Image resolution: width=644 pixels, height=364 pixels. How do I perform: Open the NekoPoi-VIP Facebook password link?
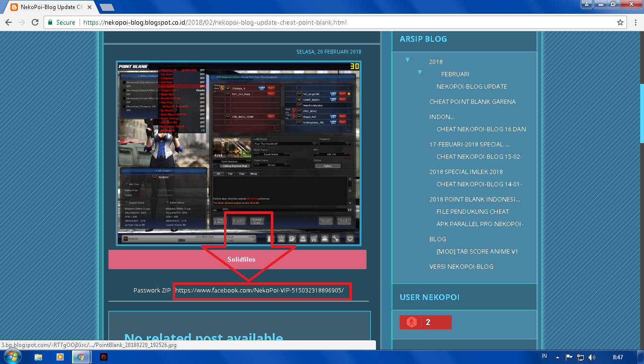261,291
